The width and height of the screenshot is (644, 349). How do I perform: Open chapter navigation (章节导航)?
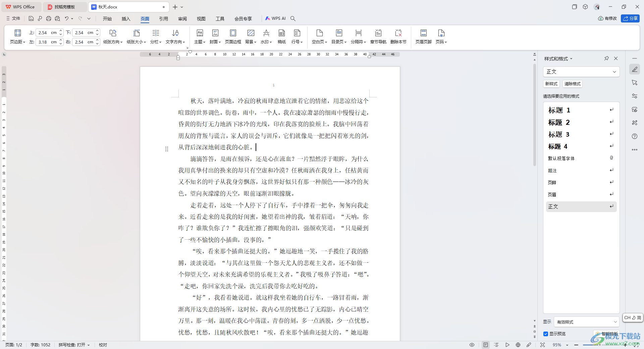pos(378,37)
